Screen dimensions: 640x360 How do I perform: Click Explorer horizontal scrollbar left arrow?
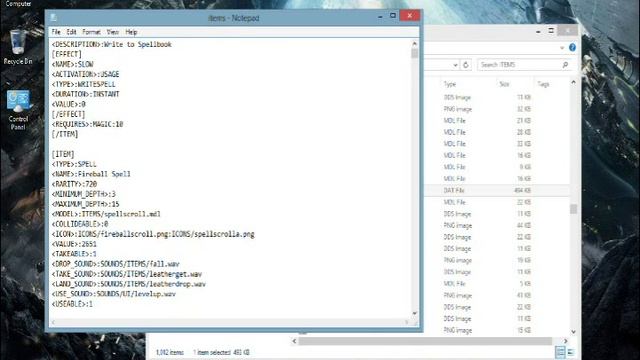tap(294, 341)
